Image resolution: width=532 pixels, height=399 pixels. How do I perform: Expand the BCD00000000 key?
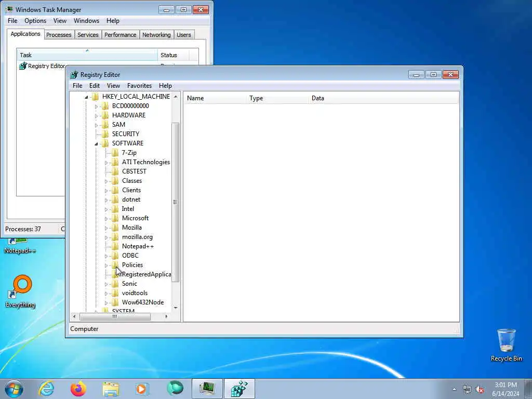tap(96, 107)
